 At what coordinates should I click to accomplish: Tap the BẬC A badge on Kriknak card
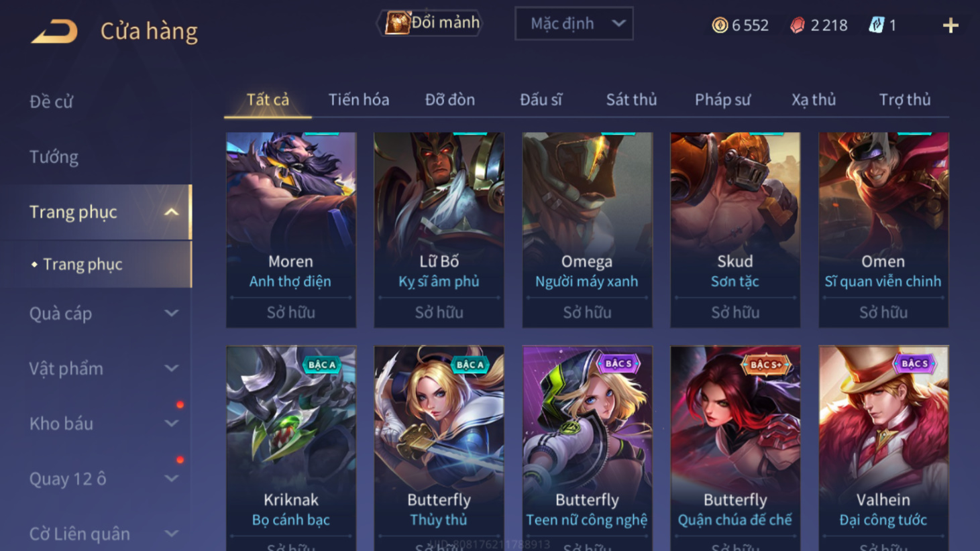pos(322,365)
